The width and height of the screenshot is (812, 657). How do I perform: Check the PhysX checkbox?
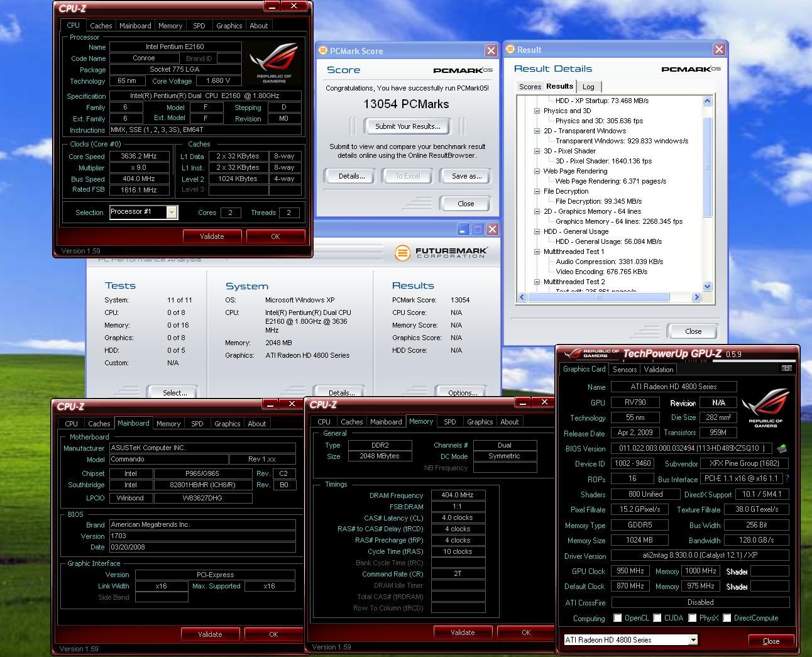pyautogui.click(x=692, y=618)
